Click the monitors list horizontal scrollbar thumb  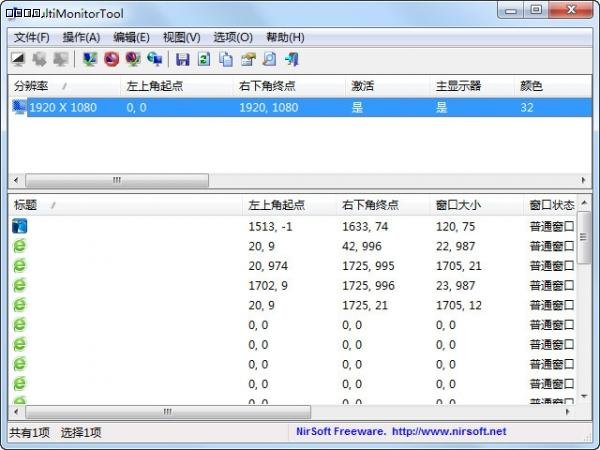click(117, 180)
